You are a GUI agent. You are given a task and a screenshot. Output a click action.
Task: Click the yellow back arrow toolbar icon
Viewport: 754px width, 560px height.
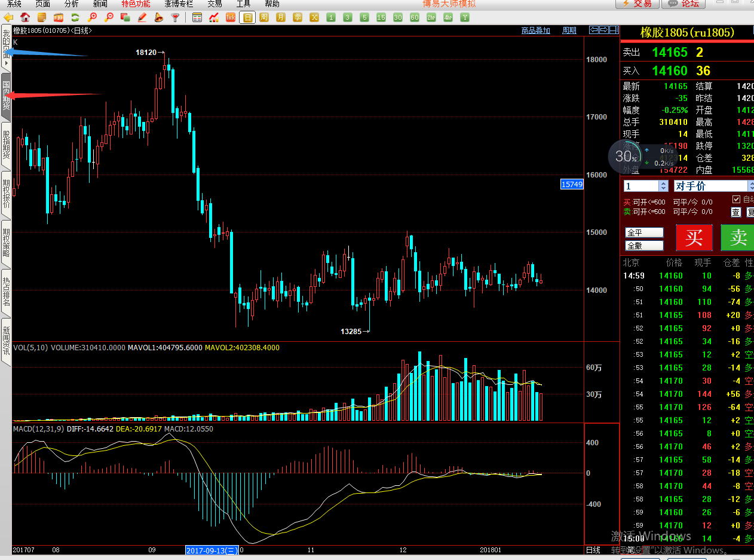tap(8, 17)
